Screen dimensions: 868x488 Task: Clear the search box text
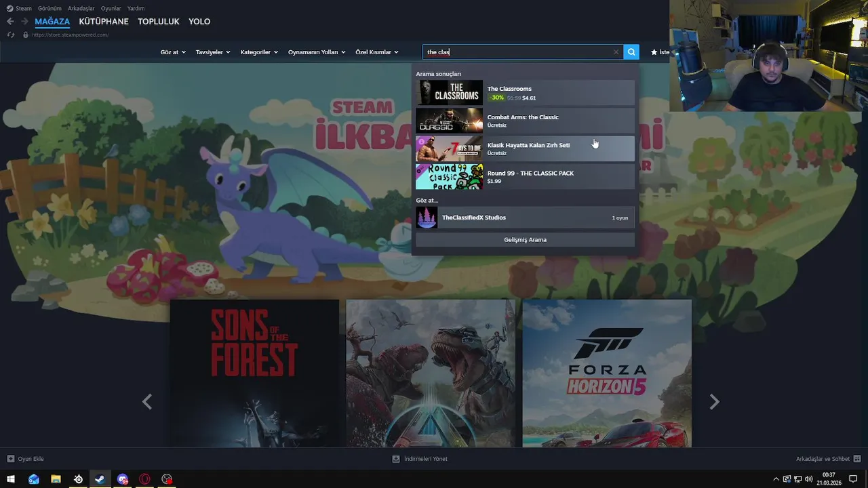[x=616, y=52]
